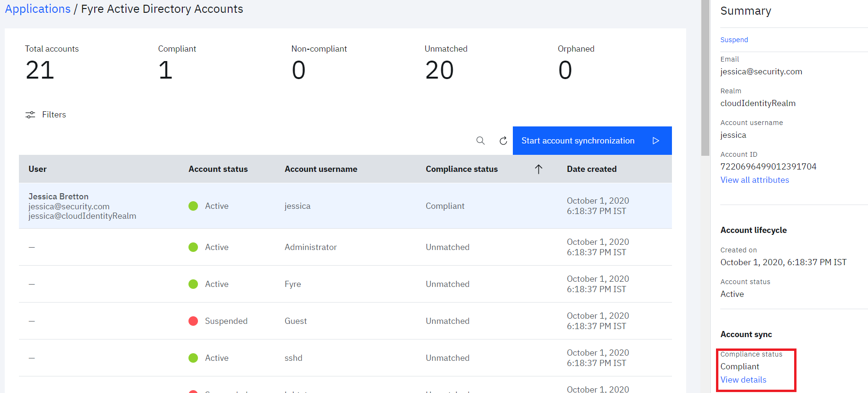Screen dimensions: 868x393
Task: Sort by Date created column header
Action: tap(591, 169)
